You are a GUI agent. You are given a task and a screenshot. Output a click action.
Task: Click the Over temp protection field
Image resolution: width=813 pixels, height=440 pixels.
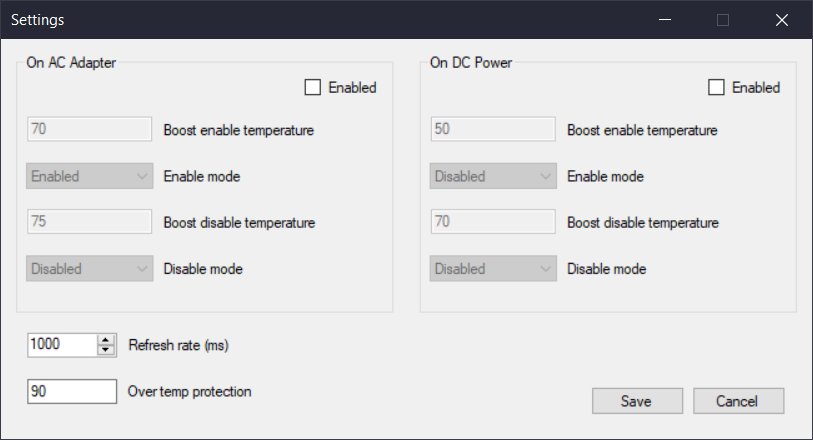(x=72, y=391)
